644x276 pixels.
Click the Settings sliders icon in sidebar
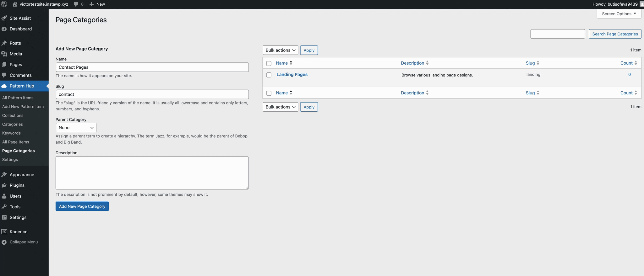click(x=4, y=217)
